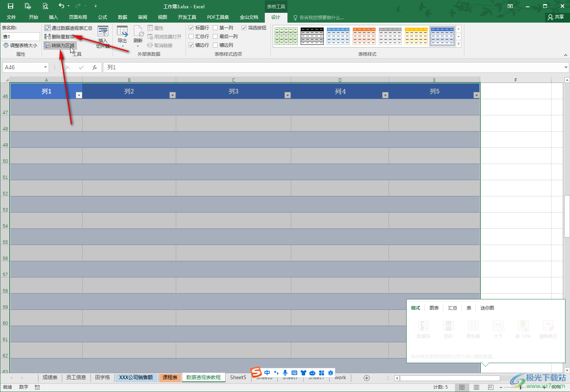Select black table style thumbnail
Viewport: 570px width, 392px height.
pyautogui.click(x=312, y=36)
